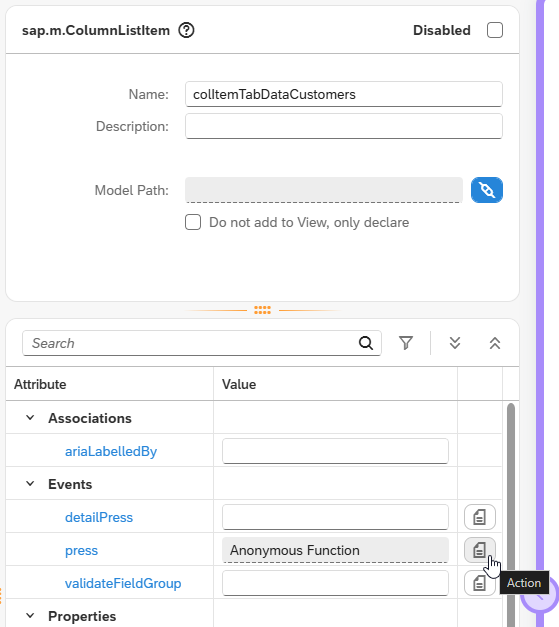559x627 pixels.
Task: Open action for press event
Action: pyautogui.click(x=480, y=550)
